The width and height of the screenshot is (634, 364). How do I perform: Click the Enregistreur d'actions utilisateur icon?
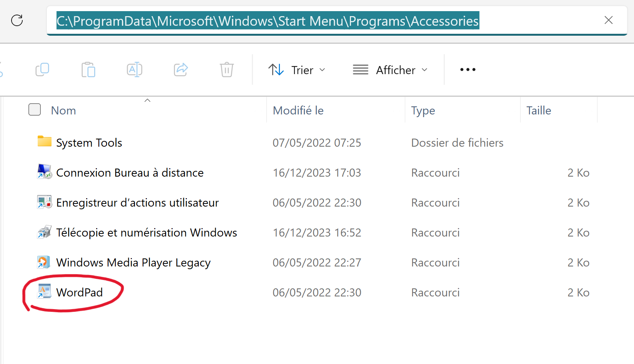(45, 202)
